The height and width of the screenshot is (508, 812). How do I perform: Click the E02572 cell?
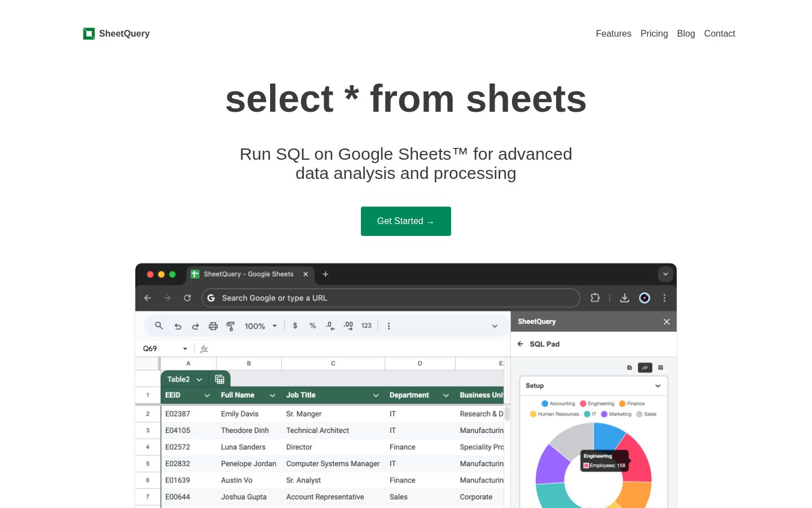pos(188,447)
